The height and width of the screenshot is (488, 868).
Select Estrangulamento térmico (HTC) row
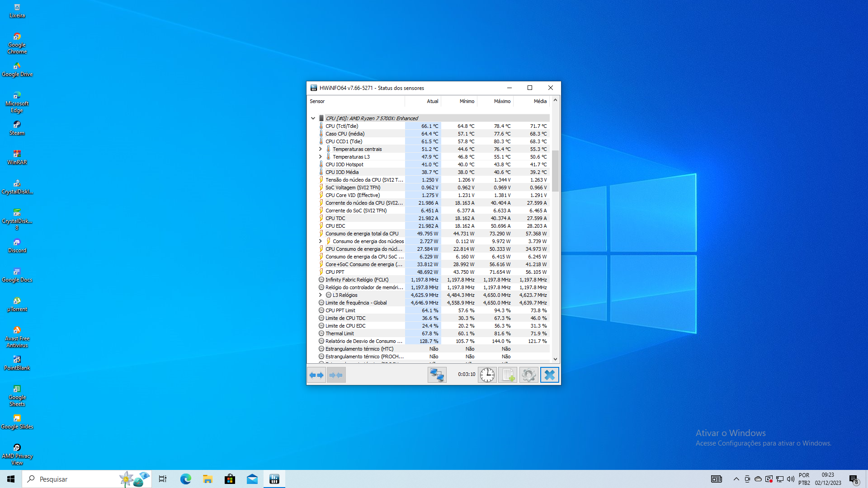[x=429, y=349]
